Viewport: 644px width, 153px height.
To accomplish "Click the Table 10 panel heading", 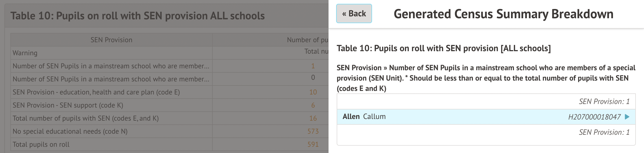I will pos(137,16).
